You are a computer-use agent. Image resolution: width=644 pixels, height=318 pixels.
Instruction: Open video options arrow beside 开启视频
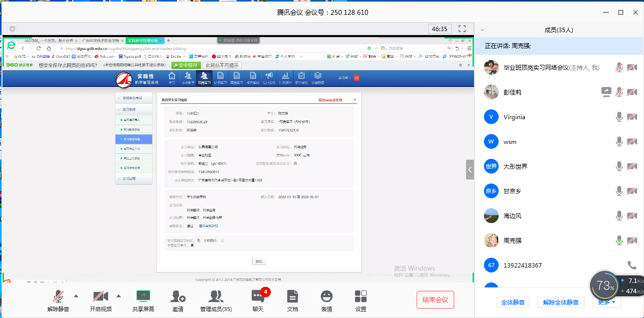point(118,296)
